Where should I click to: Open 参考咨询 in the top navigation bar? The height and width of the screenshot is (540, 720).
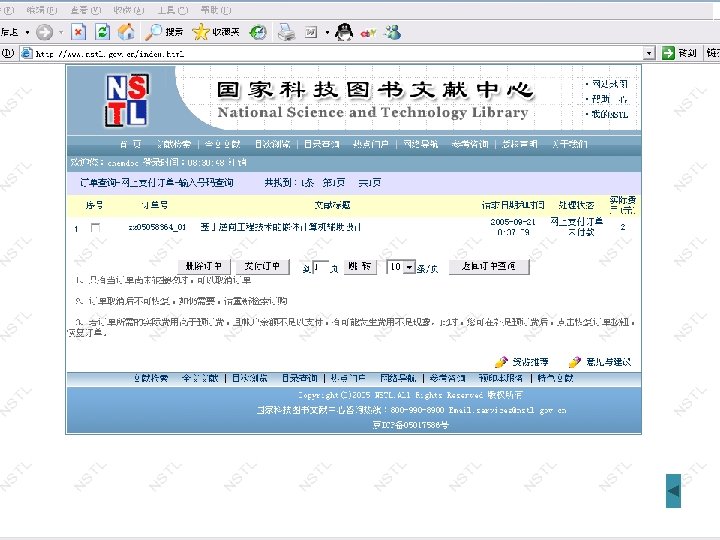coord(470,144)
